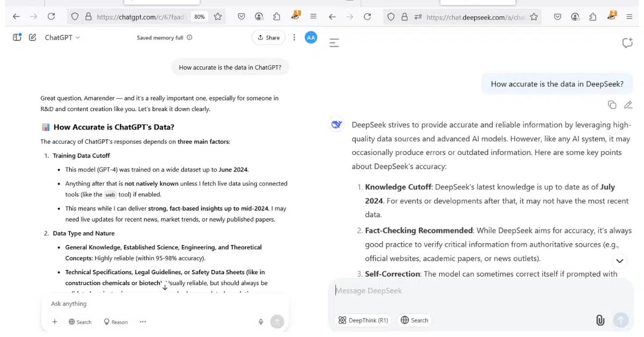Viewport: 644px width, 337px height.
Task: Open ChatGPT window's Firefox hamburger menu
Action: coord(313,17)
